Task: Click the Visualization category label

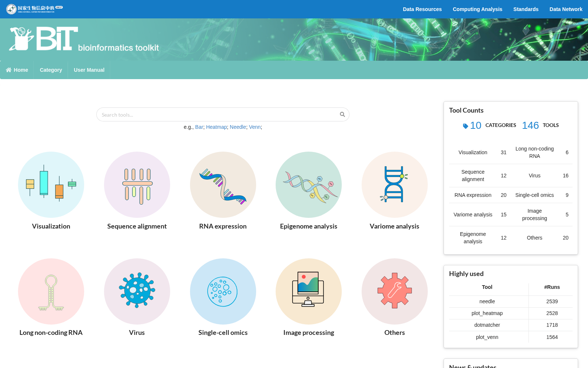Action: coord(51,226)
